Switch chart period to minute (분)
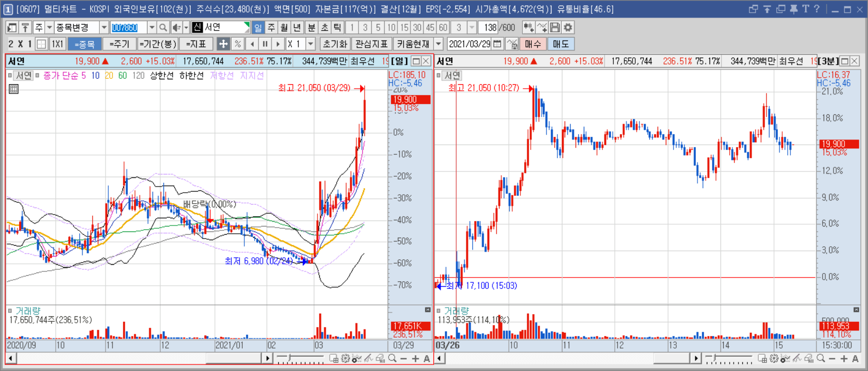Screen dimensions: 868x371 pyautogui.click(x=312, y=27)
